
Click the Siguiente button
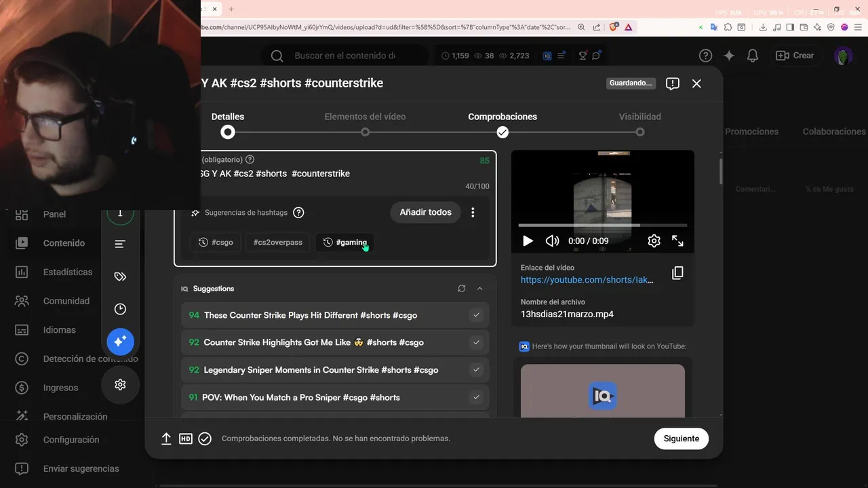coord(682,439)
